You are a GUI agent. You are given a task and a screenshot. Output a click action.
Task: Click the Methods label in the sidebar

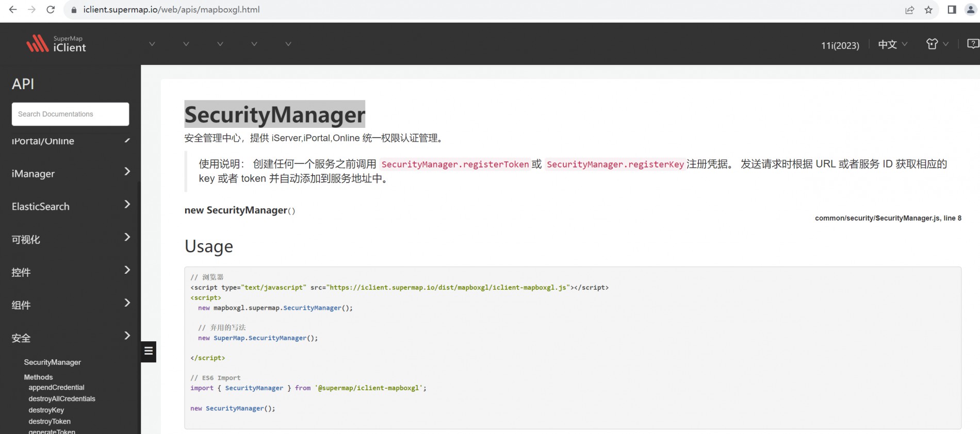tap(38, 377)
